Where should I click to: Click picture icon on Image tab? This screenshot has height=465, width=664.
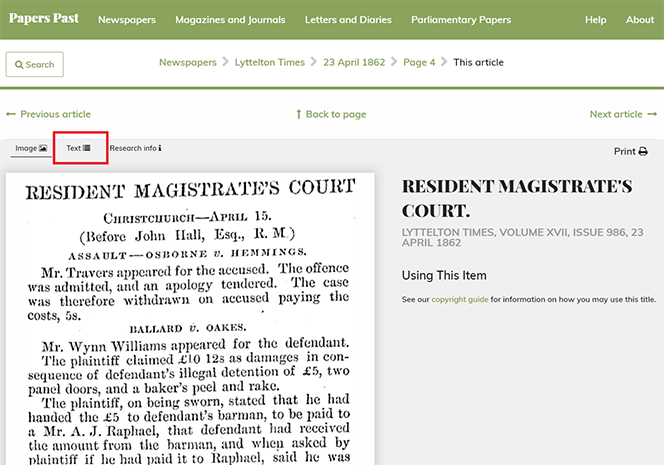point(43,148)
